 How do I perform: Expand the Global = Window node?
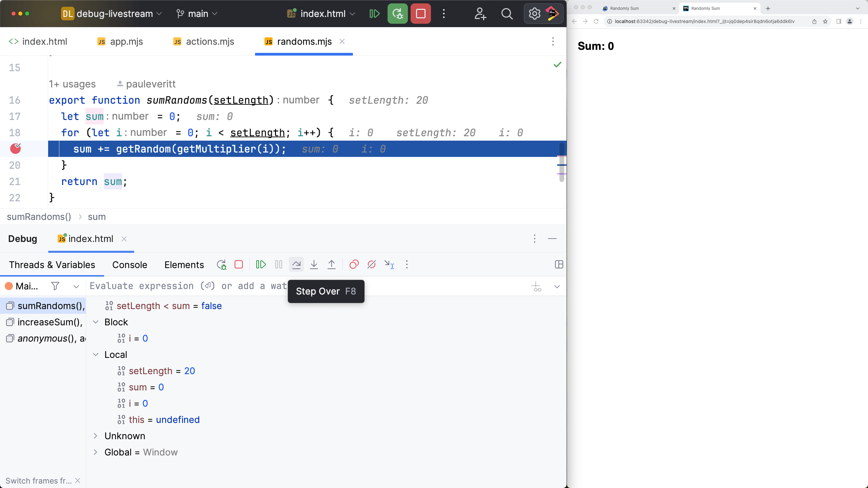[x=96, y=452]
